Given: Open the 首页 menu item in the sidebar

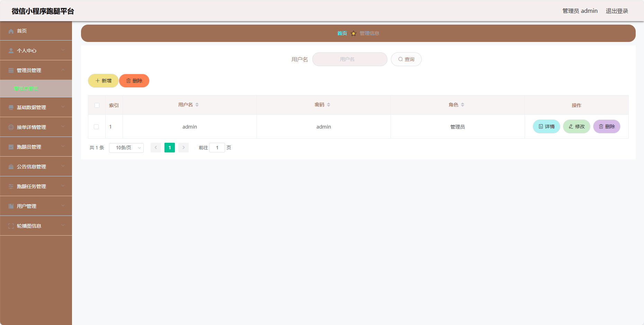Looking at the screenshot, I should click(36, 31).
